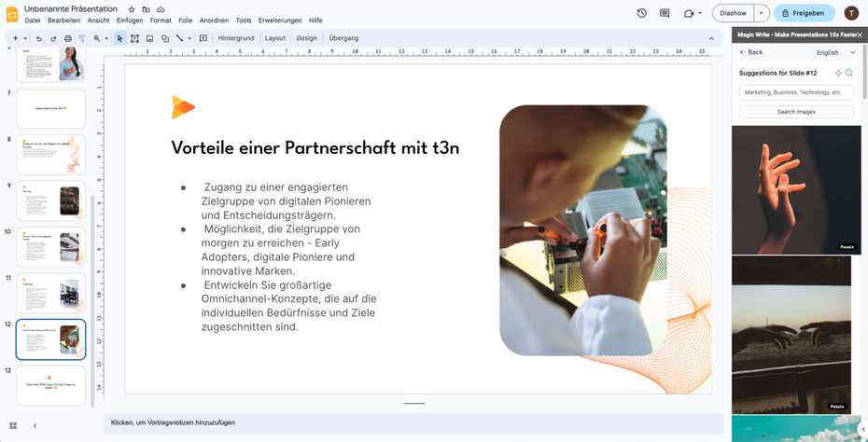The image size is (868, 442).
Task: Start the Diashow presentation
Action: [733, 13]
